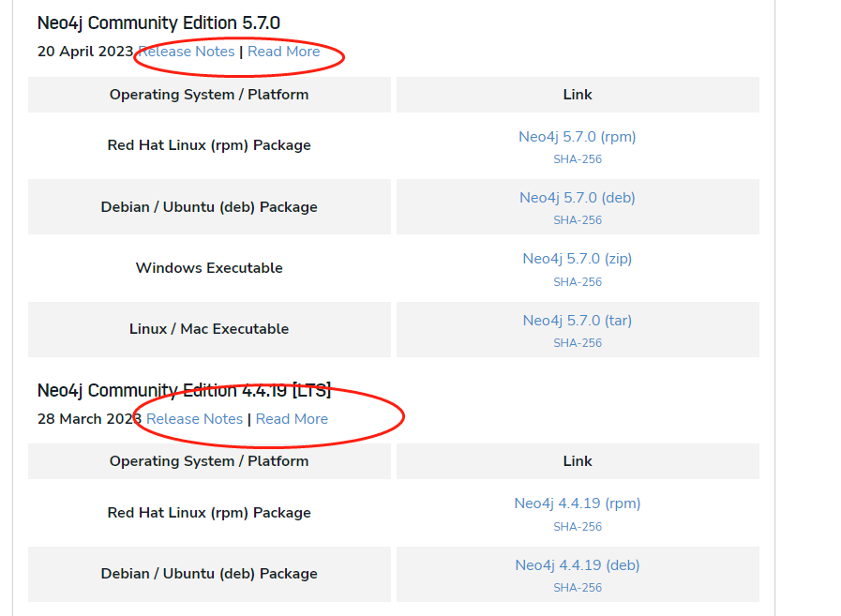View SHA-256 hash for 5.7.0 tar
The width and height of the screenshot is (841, 616).
[x=577, y=343]
